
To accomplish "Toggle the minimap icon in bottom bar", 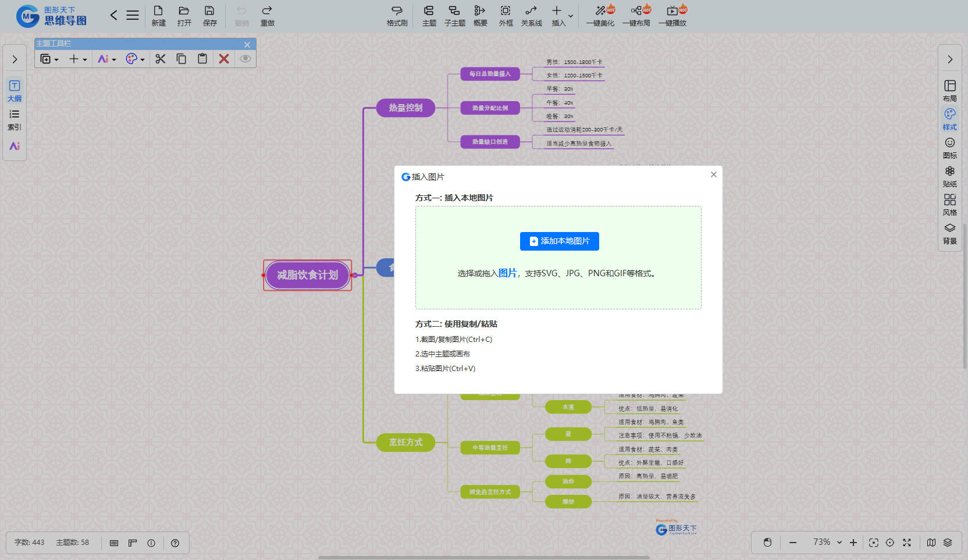I will (x=931, y=543).
